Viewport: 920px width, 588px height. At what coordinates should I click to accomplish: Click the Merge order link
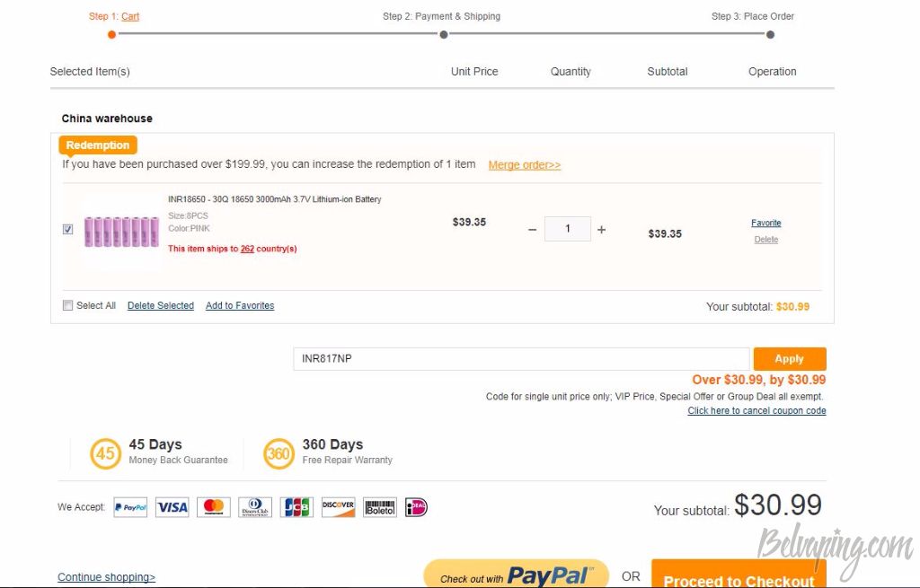525,165
